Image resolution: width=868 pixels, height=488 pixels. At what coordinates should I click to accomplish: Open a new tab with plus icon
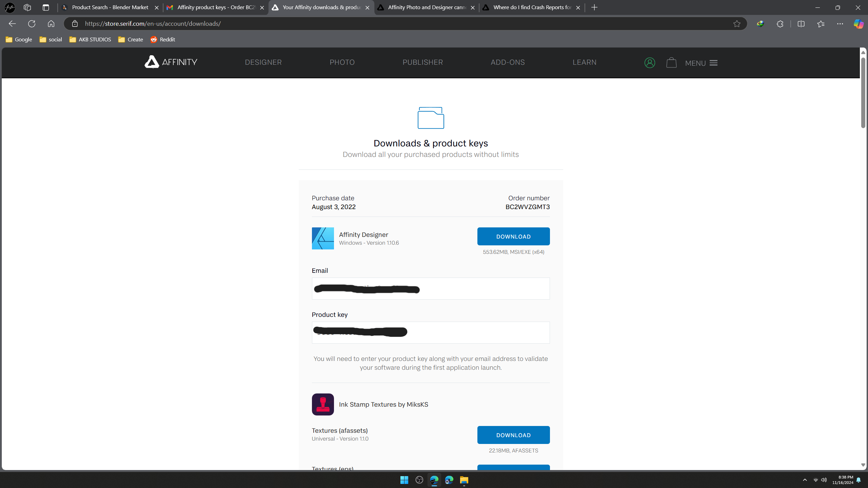594,7
